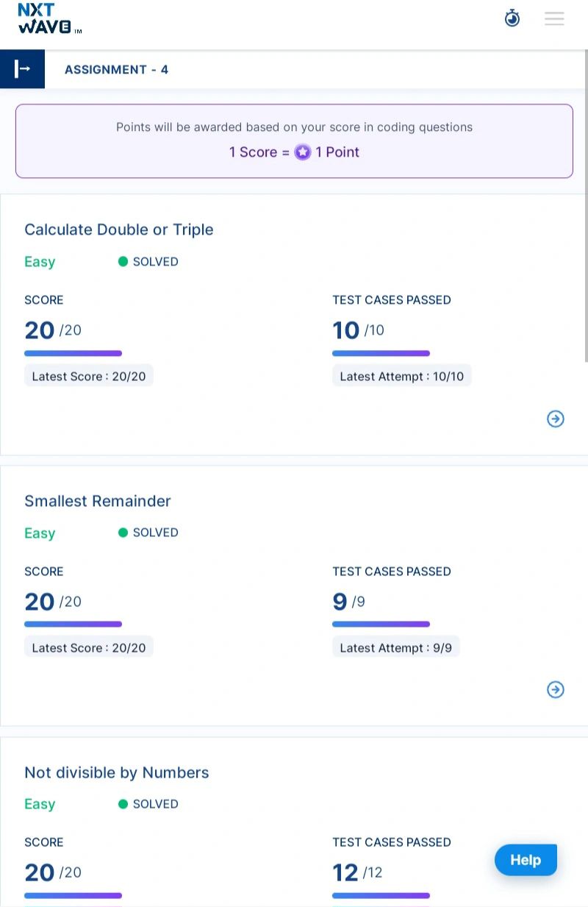Open Smallest Remainder arrow icon
The image size is (588, 907).
pos(556,689)
